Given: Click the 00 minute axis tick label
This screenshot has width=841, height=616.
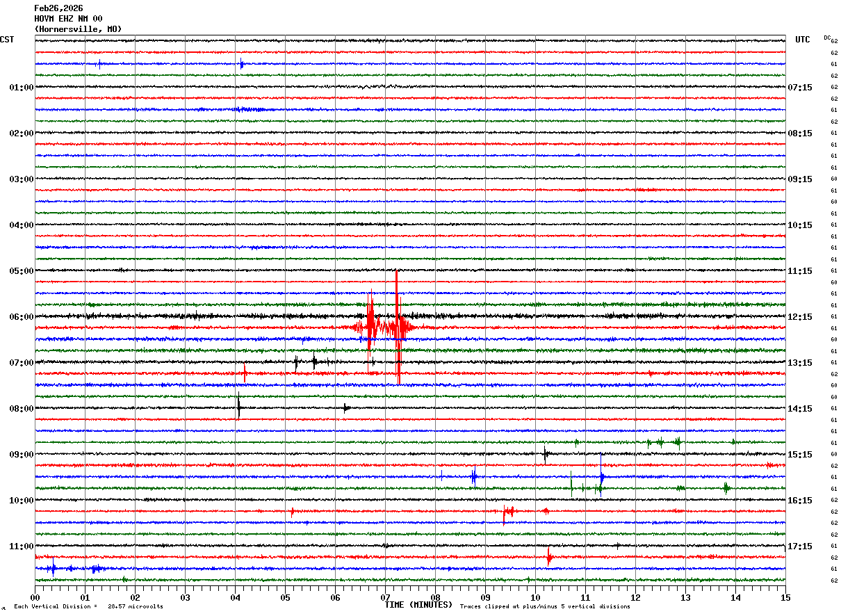Looking at the screenshot, I should coord(35,597).
